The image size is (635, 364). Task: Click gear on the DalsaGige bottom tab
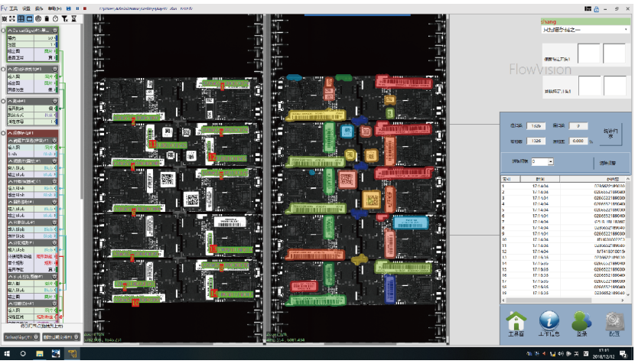(36, 337)
